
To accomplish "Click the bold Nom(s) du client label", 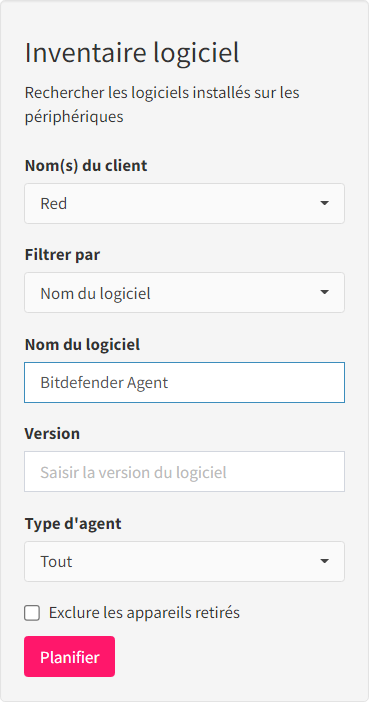I will click(x=86, y=166).
